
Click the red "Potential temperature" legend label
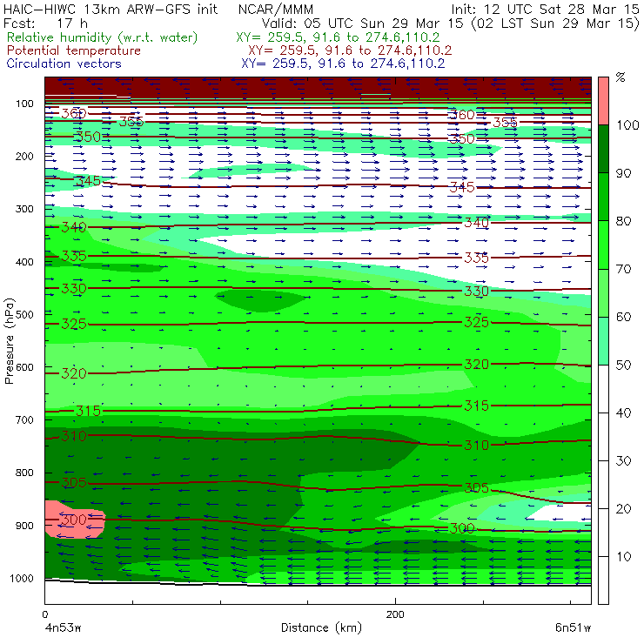[74, 50]
